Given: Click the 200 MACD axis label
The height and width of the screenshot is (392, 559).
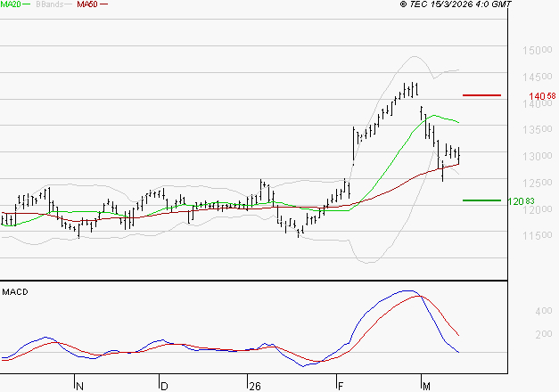Looking at the screenshot, I should coord(544,334).
